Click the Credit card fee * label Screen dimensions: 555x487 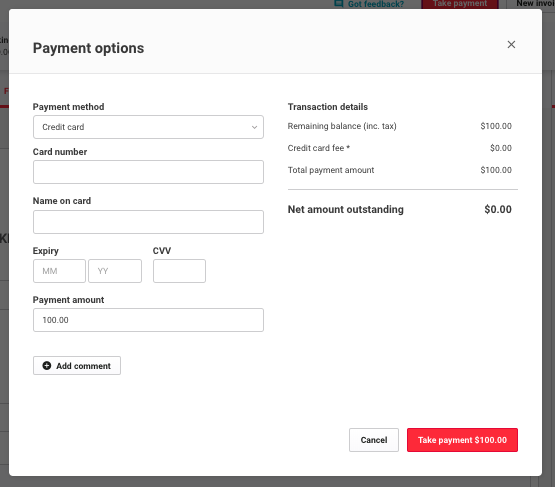pyautogui.click(x=319, y=148)
